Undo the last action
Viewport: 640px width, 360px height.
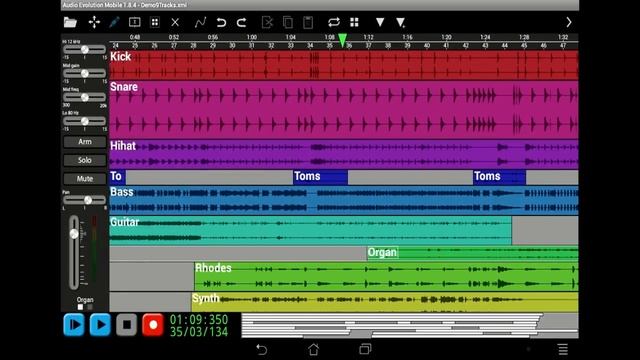pyautogui.click(x=221, y=22)
